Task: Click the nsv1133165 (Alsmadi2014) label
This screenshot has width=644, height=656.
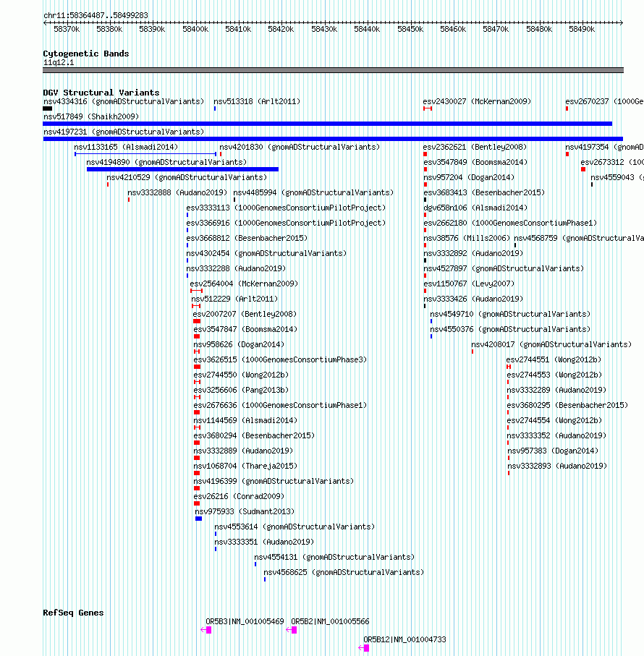Action: 126,148
